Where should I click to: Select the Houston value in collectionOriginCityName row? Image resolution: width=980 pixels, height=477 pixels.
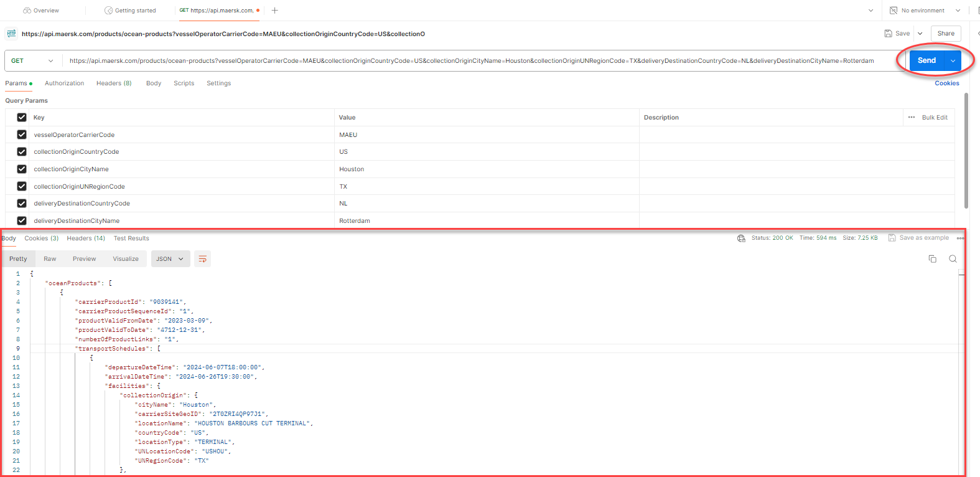tap(487, 169)
